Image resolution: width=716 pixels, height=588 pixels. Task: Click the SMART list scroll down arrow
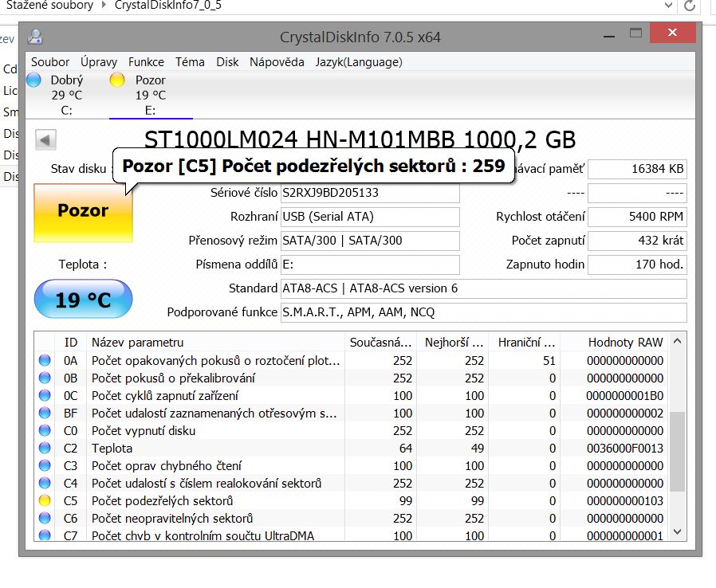678,531
